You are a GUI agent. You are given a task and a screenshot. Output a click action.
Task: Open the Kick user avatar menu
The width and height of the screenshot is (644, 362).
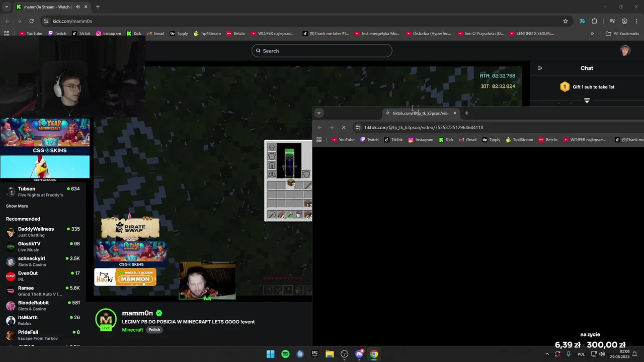tap(625, 51)
